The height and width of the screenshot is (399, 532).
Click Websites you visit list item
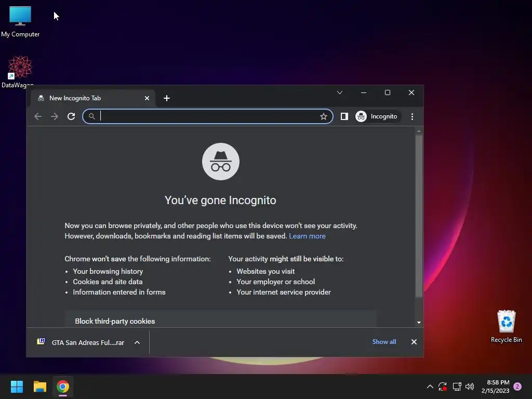click(265, 271)
